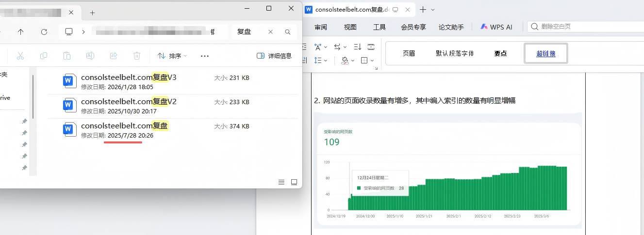644x235 pixels.
Task: Click the Rename icon in Explorer toolbar
Action: (90, 56)
